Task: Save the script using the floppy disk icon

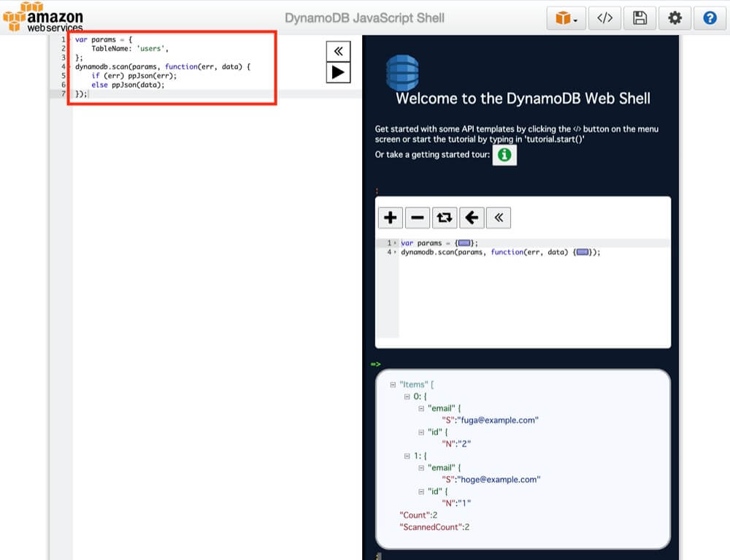Action: [639, 18]
